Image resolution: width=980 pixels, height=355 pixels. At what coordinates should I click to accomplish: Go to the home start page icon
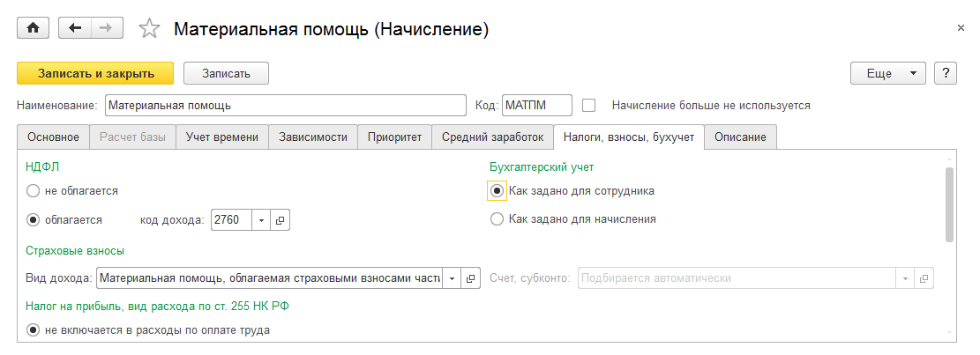34,28
